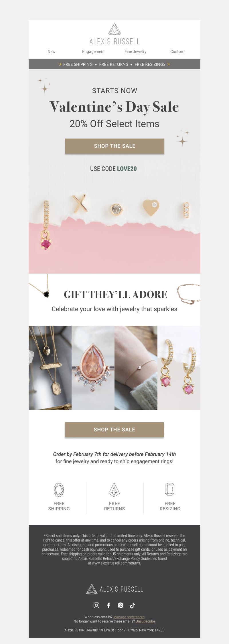This screenshot has width=229, height=644.
Task: Click the Free Resizing gem icon
Action: (x=170, y=490)
